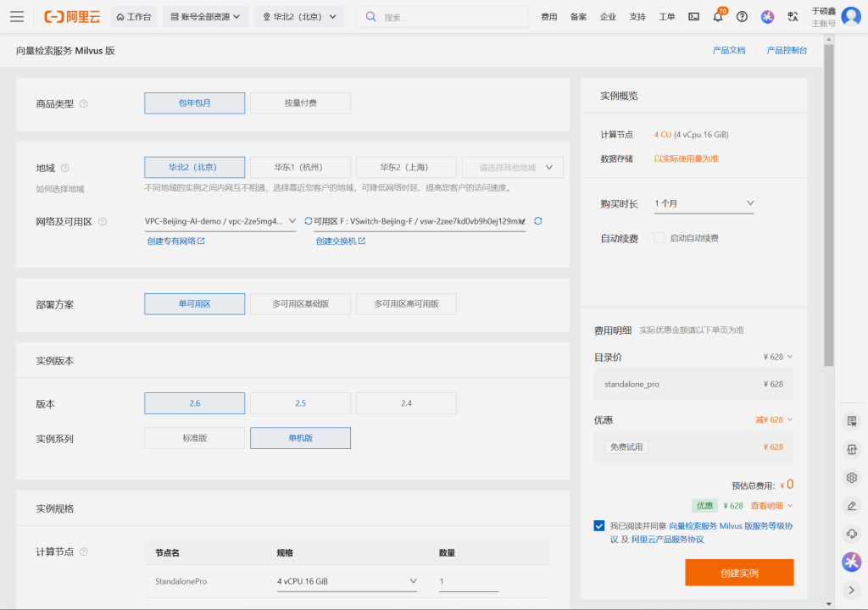Screen dimensions: 868x610
Task: Show help for 地域
Action: tap(64, 168)
